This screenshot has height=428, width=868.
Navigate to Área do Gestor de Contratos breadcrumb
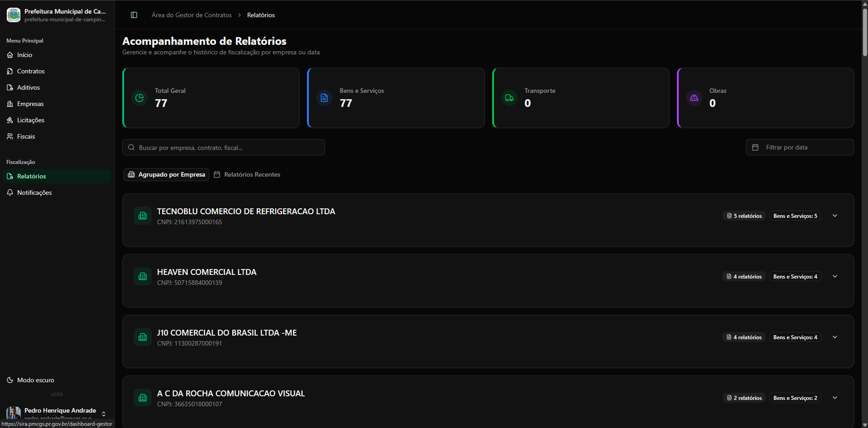[192, 15]
